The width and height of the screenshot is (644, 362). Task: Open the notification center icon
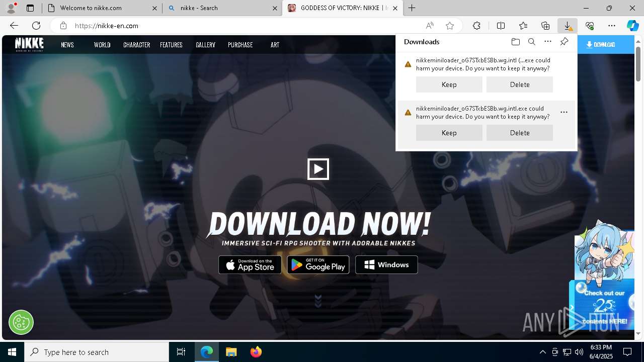tap(627, 352)
